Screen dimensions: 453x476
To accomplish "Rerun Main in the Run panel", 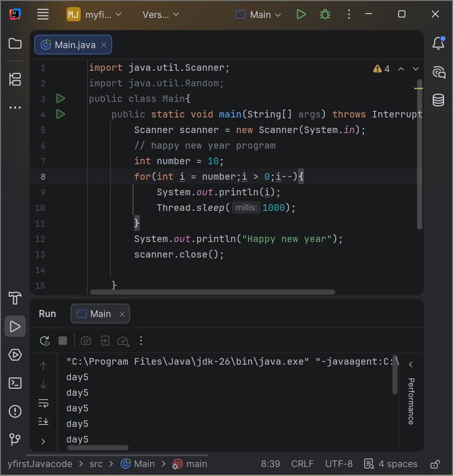I will click(45, 341).
